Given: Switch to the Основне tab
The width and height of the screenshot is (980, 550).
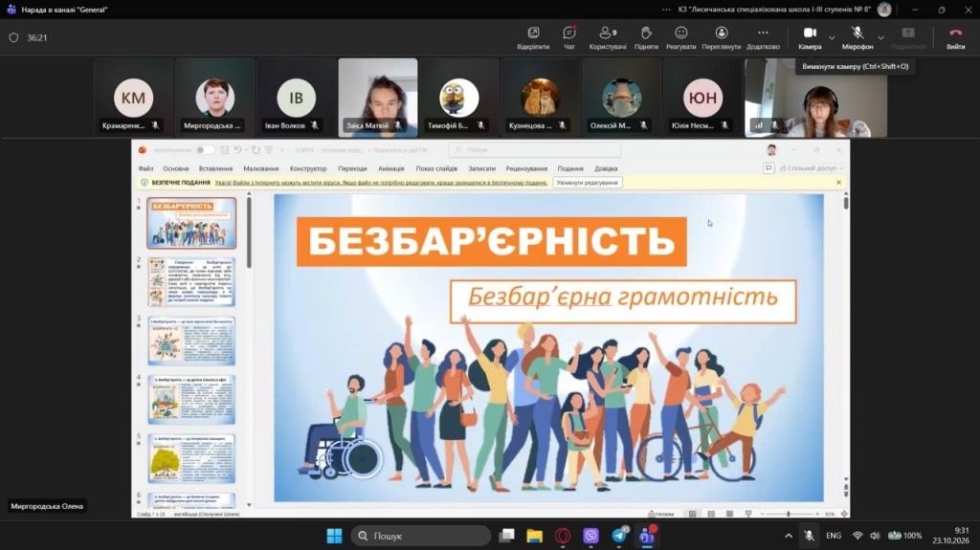Looking at the screenshot, I should 176,168.
